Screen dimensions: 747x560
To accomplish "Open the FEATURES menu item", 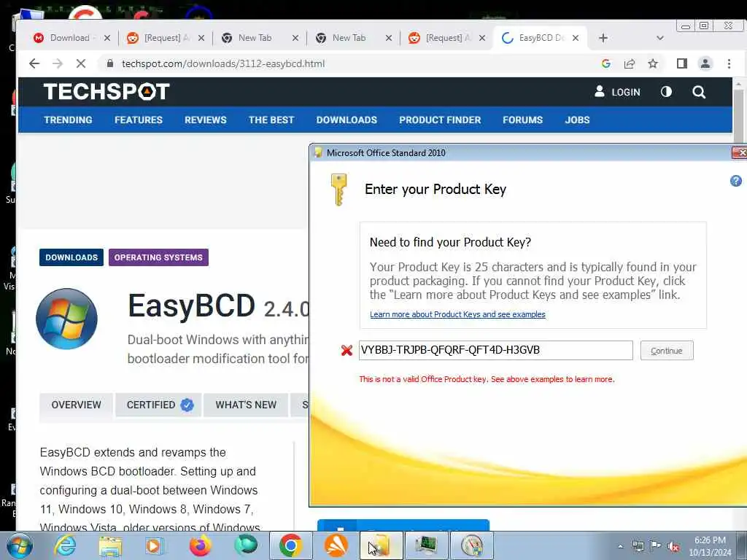I will [x=139, y=120].
